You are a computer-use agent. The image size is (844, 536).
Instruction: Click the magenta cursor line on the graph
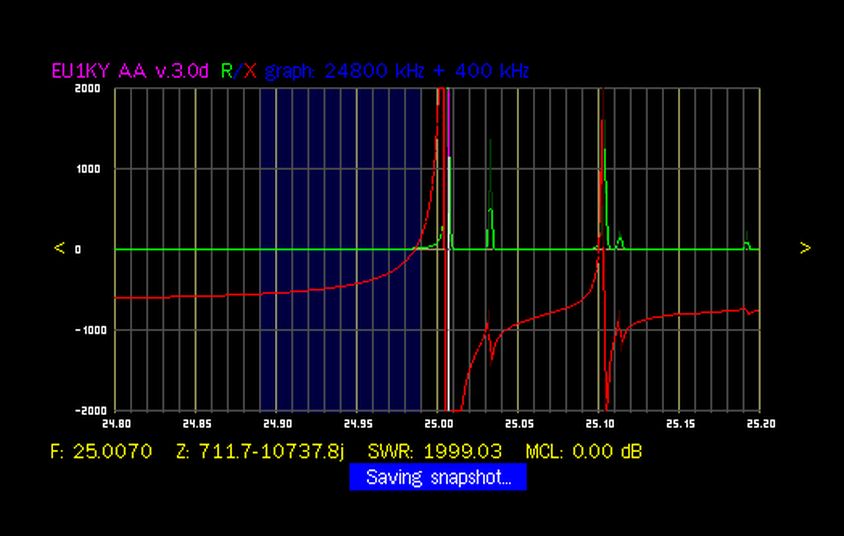pyautogui.click(x=446, y=130)
